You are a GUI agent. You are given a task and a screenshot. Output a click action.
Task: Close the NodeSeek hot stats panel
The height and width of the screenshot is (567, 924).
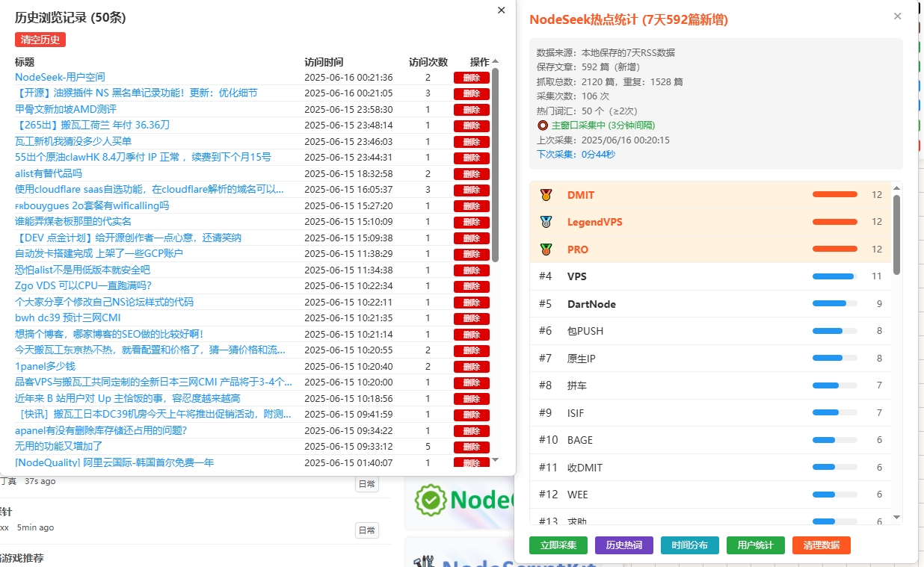click(x=897, y=16)
